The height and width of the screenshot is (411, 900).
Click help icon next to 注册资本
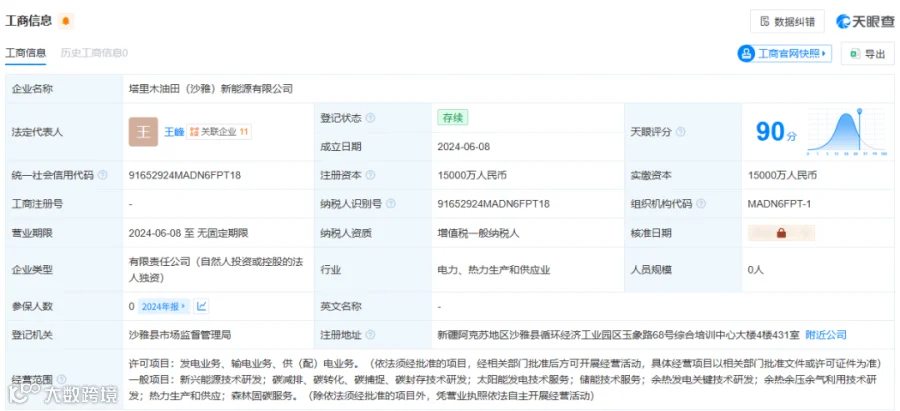(x=370, y=175)
